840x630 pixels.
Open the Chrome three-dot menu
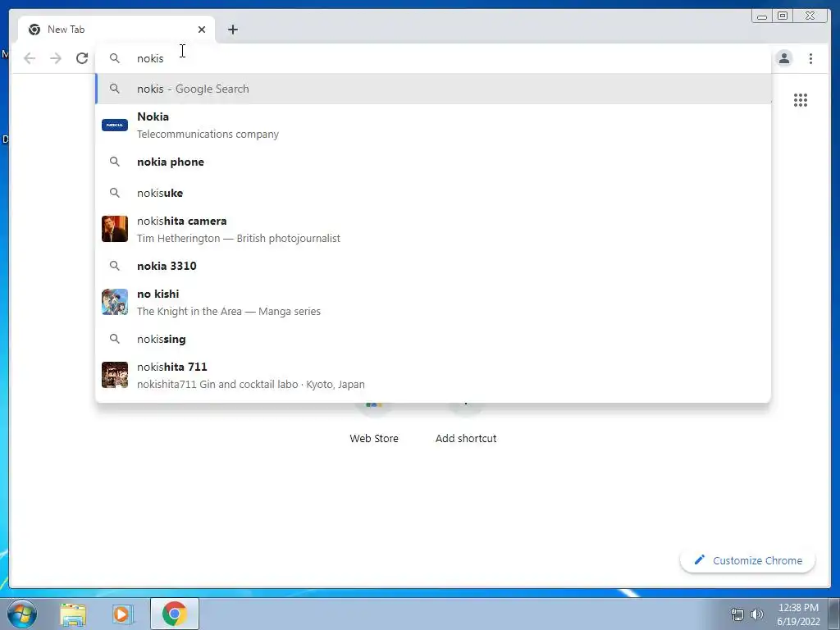810,58
